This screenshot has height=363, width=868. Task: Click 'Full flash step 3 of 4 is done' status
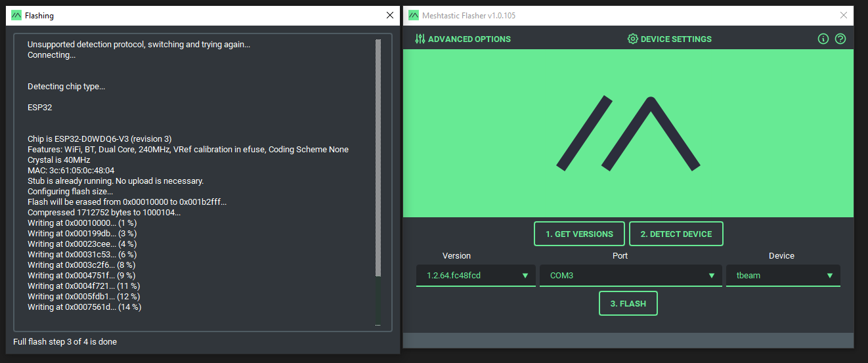click(65, 342)
